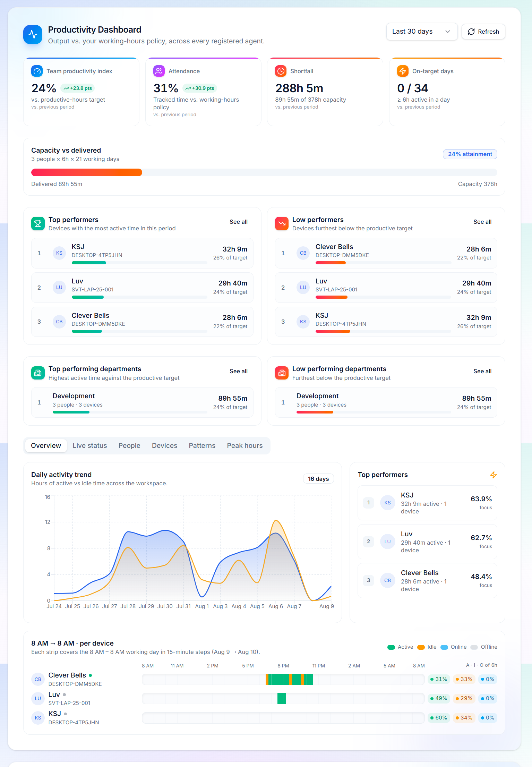This screenshot has height=767, width=532.
Task: Select the Overview tab
Action: (x=46, y=445)
